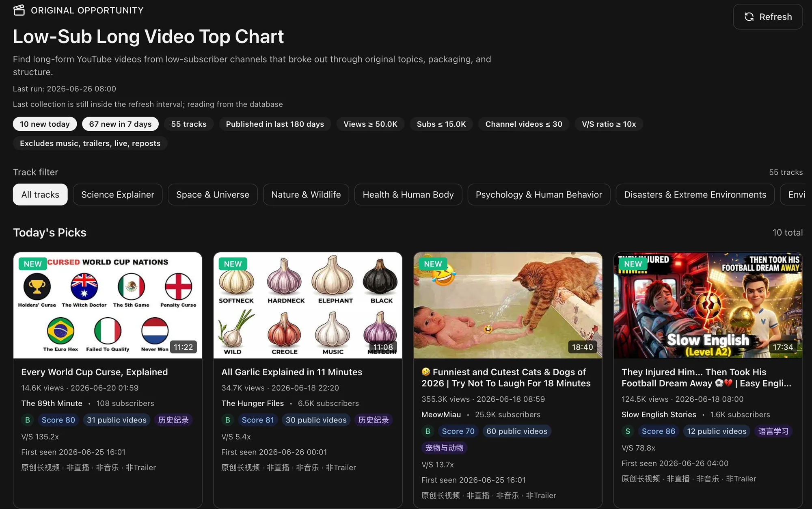812x509 pixels.
Task: Click Slow English Stories channel name
Action: (x=659, y=415)
